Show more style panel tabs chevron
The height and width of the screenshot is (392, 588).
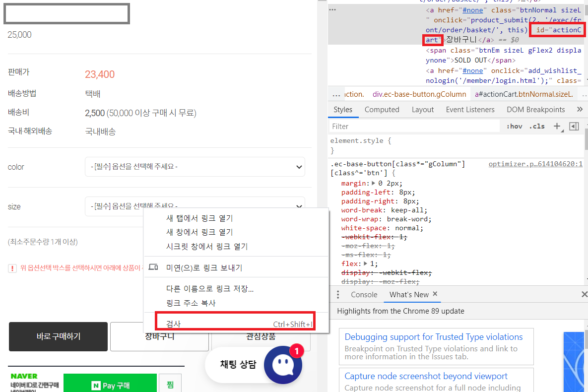click(x=580, y=109)
